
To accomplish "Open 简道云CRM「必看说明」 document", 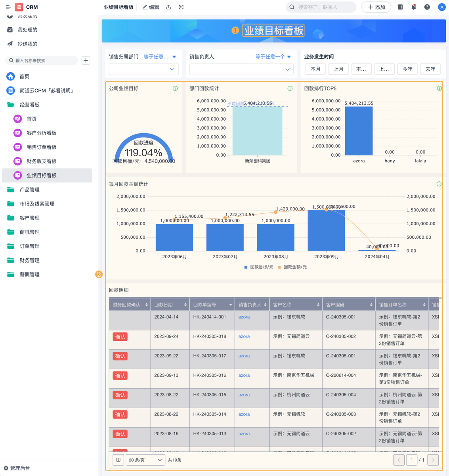I will point(47,90).
